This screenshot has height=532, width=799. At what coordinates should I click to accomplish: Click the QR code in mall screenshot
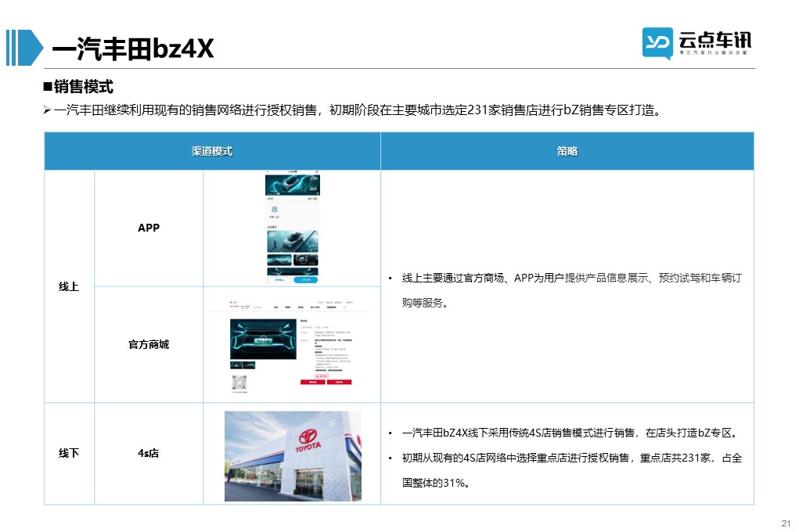(239, 383)
